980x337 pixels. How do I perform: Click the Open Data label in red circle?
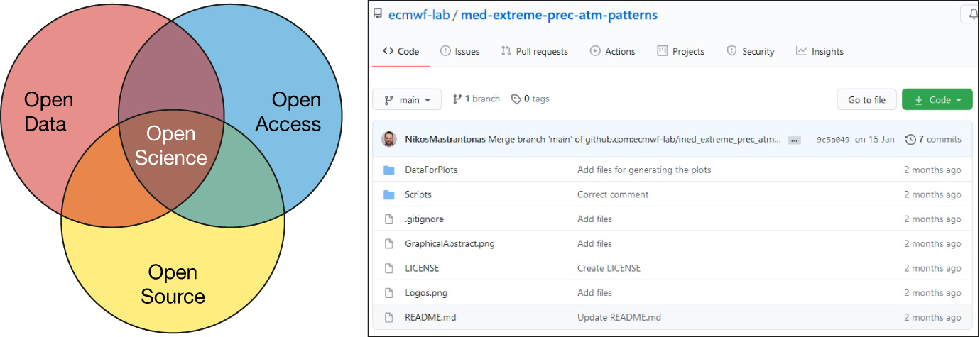click(x=49, y=111)
